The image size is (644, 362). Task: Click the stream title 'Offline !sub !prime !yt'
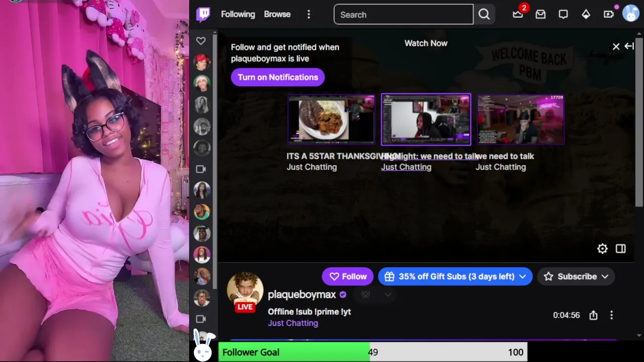coord(309,312)
